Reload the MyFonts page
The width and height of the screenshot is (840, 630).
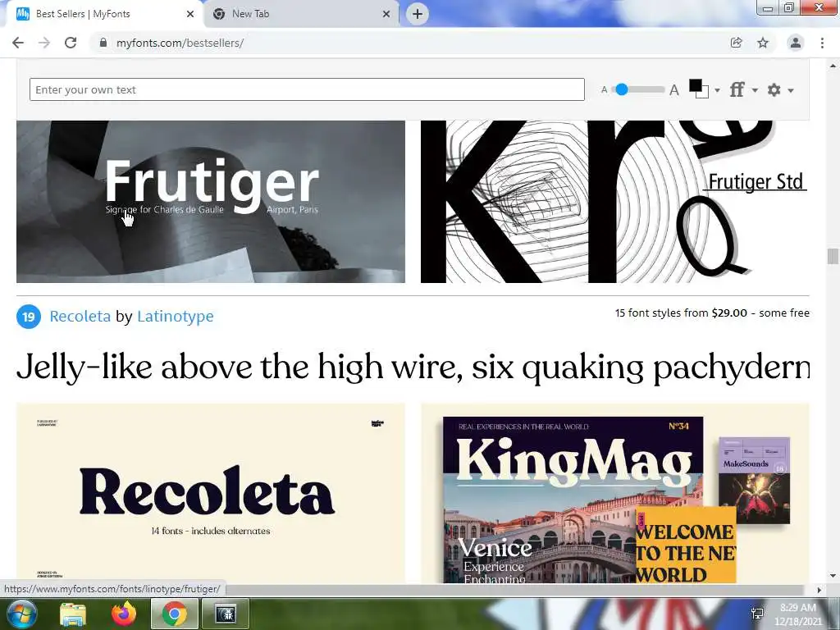[71, 43]
